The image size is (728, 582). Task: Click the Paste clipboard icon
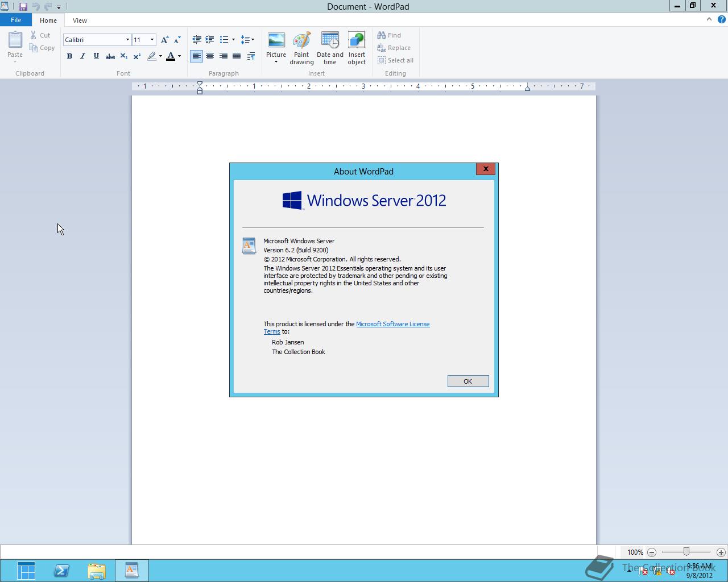pyautogui.click(x=15, y=40)
